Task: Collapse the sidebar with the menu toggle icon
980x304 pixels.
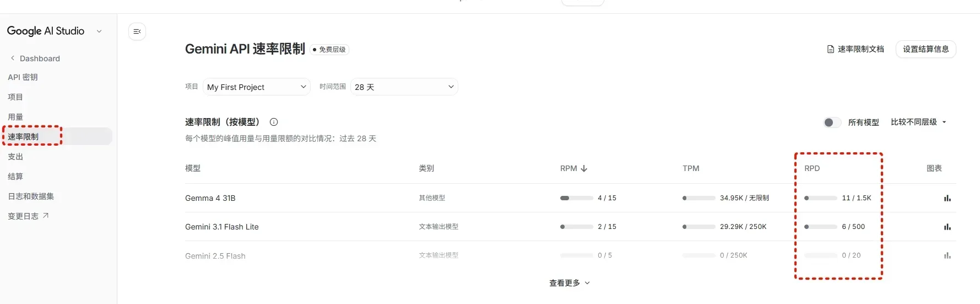Action: point(137,31)
